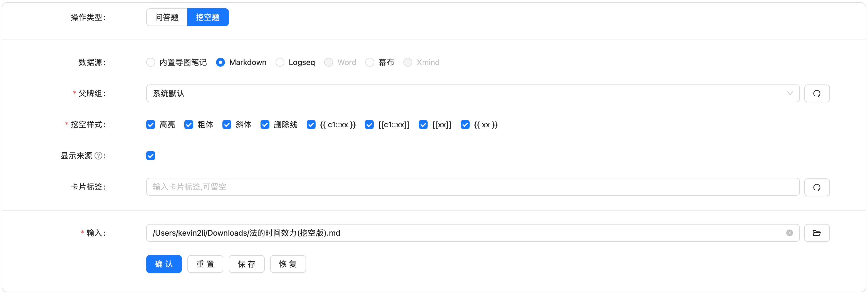
Task: Toggle the 删除线 checkbox
Action: (265, 124)
